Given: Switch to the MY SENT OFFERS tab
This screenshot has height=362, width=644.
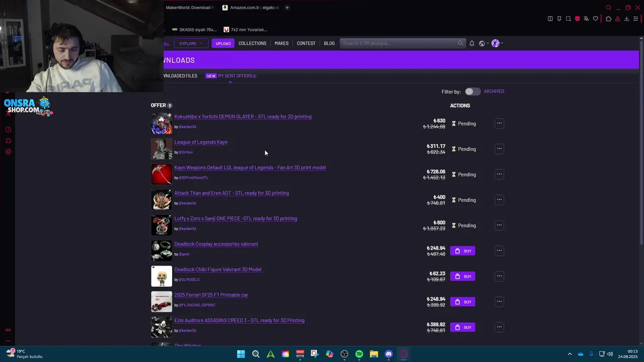Looking at the screenshot, I should click(x=230, y=76).
